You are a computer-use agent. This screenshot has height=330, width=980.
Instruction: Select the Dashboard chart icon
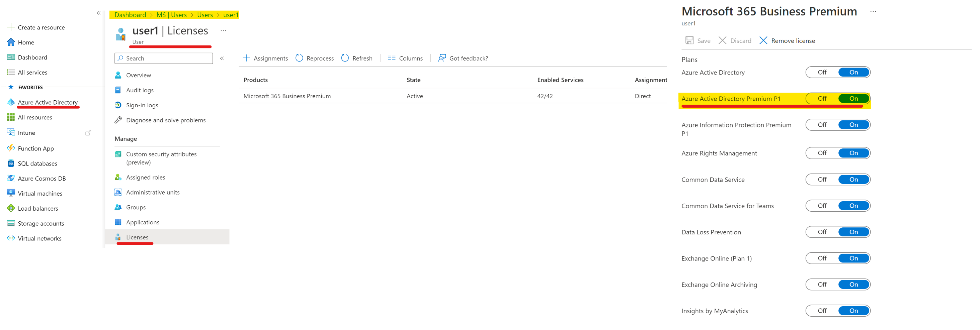[11, 57]
